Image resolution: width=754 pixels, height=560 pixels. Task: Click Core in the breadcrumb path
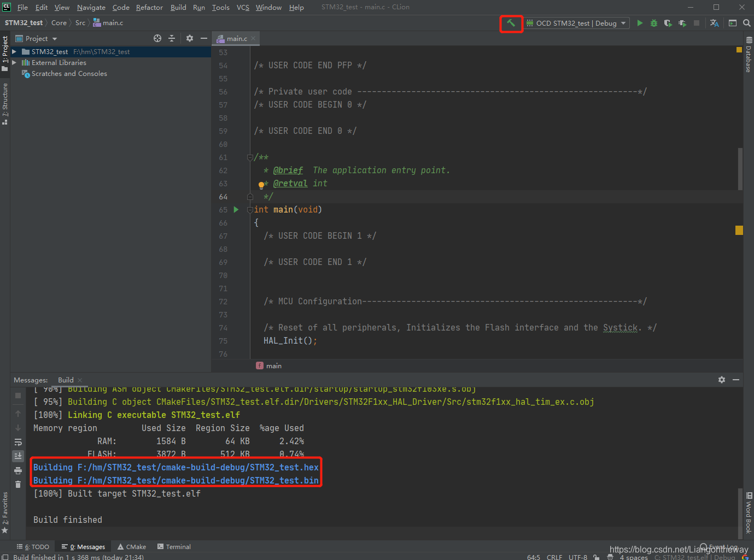point(59,23)
